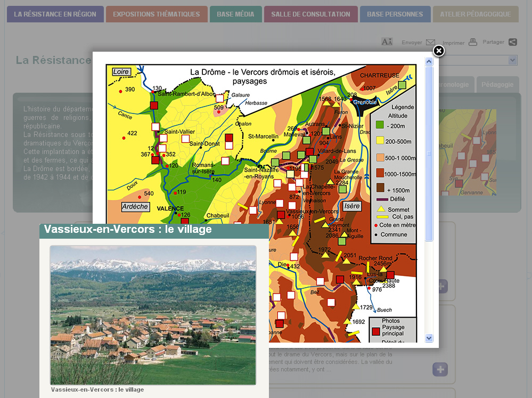
Task: Click the Imprimer link
Action: (x=453, y=43)
